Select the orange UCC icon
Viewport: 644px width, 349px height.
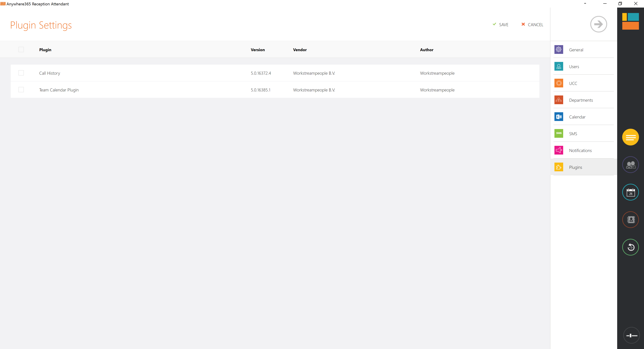[x=558, y=83]
